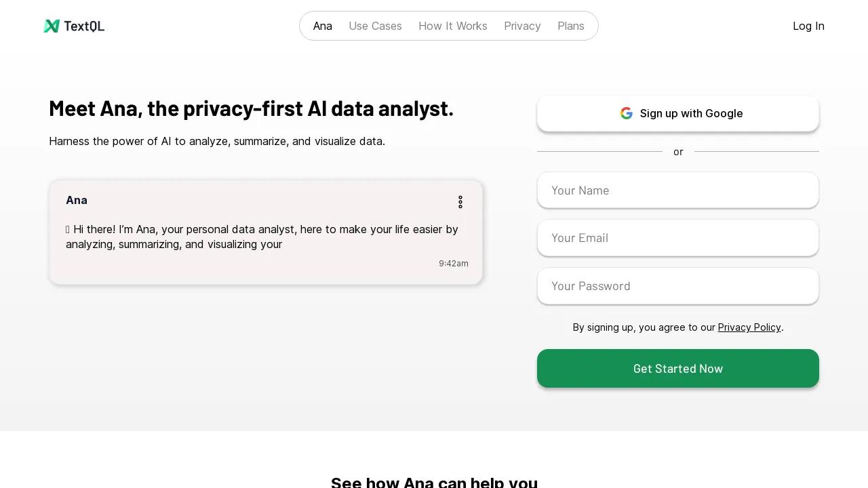Click into the Your Email field
868x488 pixels.
pyautogui.click(x=677, y=238)
